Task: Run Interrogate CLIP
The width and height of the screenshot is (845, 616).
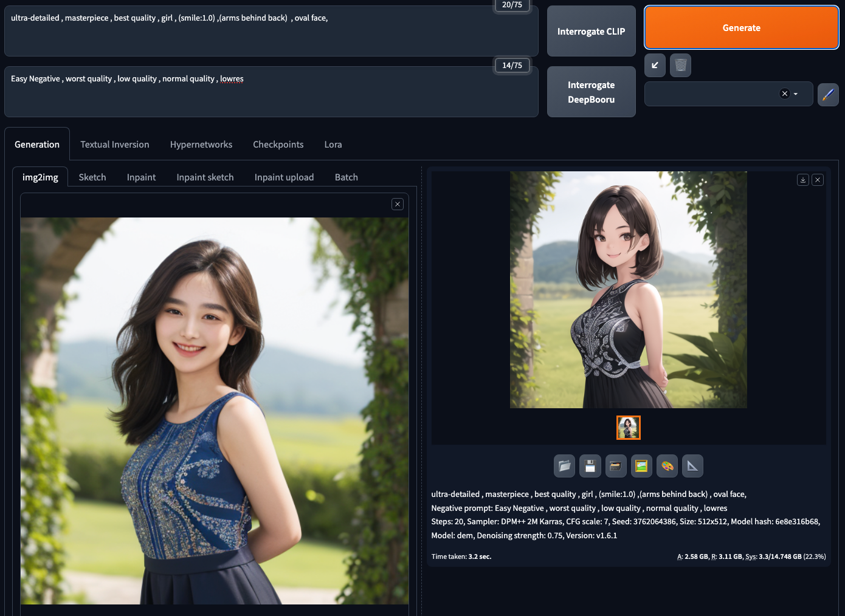Action: click(591, 31)
